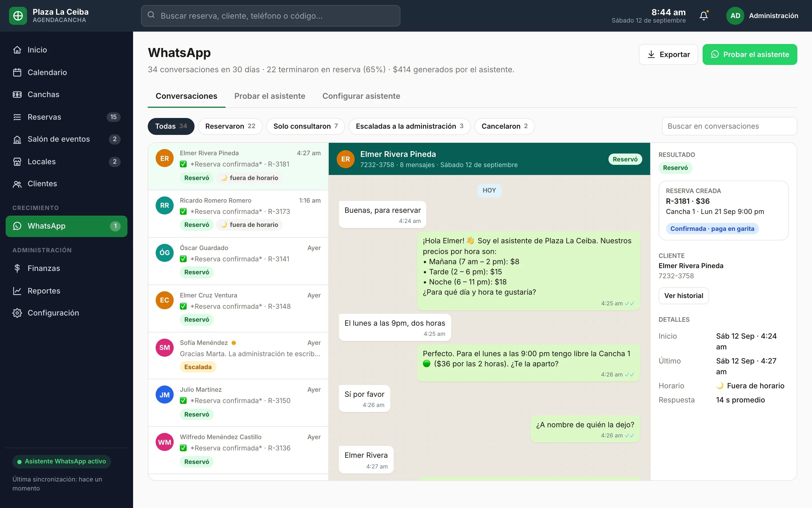Screen dimensions: 812x508
Task: Click ÓG avatar of Óscar Guardado
Action: tap(164, 253)
